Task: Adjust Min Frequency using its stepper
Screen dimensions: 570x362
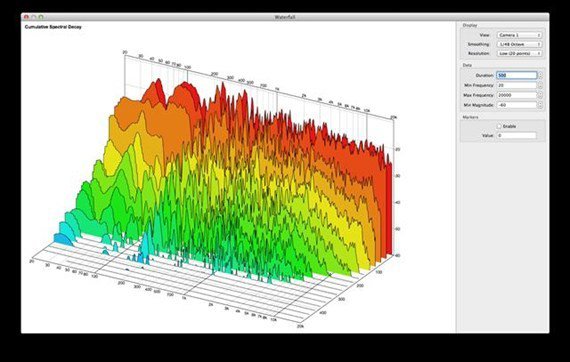Action: [540, 85]
